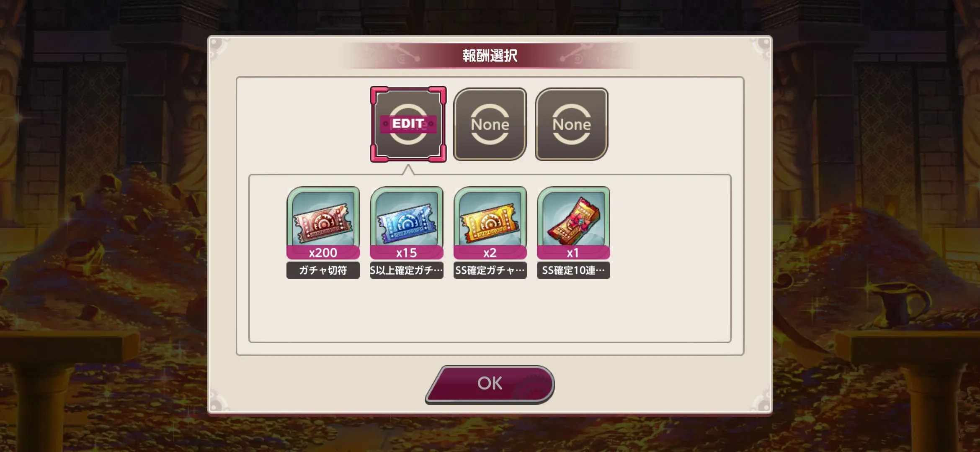Pick the gold SS guaranteed gacha ticket
The width and height of the screenshot is (980, 452).
(490, 222)
